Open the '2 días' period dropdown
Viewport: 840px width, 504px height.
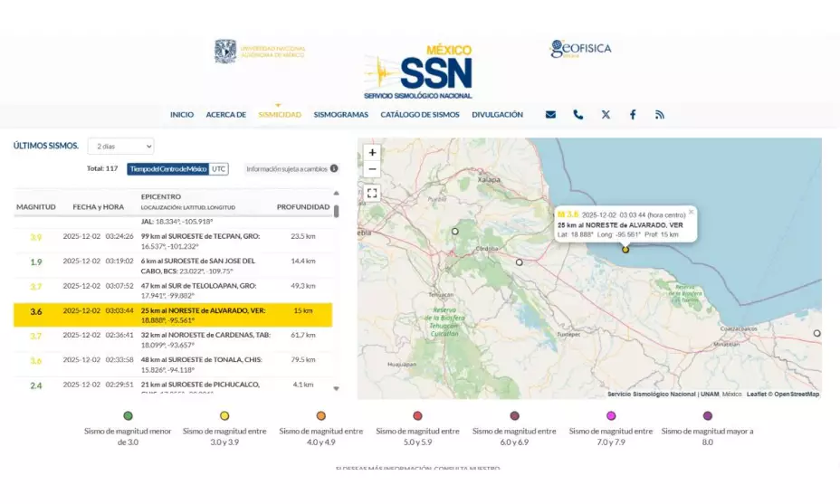pos(121,147)
